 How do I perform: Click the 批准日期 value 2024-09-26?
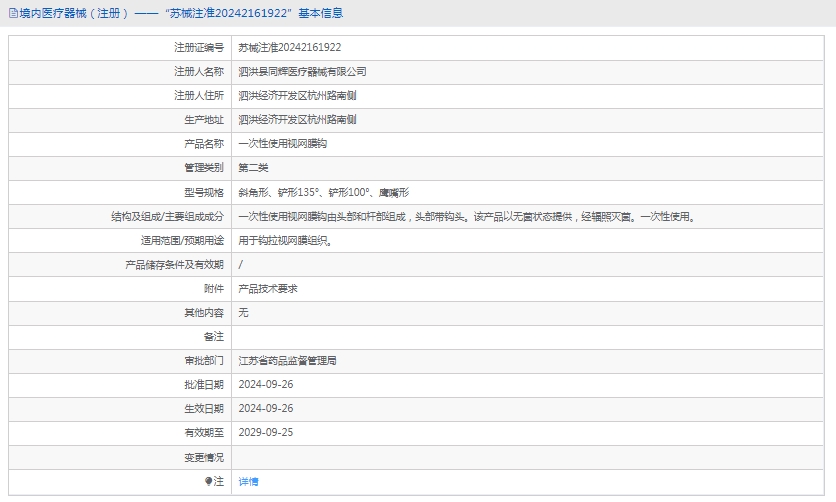pyautogui.click(x=266, y=384)
